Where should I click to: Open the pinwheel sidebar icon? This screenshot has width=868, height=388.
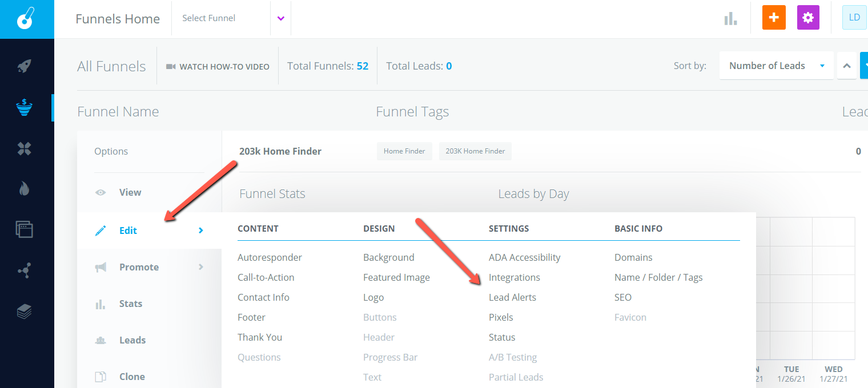click(x=24, y=149)
